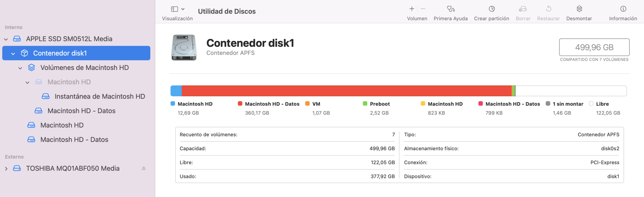Click the disk0s2 physical storage value
The height and width of the screenshot is (197, 644).
point(610,149)
